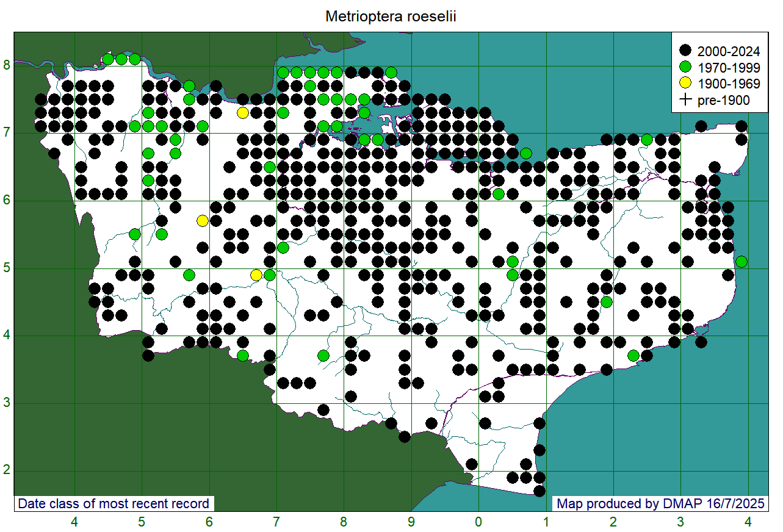Click the pre-1900 plus symbol in legend
The height and width of the screenshot is (532, 783).
(686, 100)
